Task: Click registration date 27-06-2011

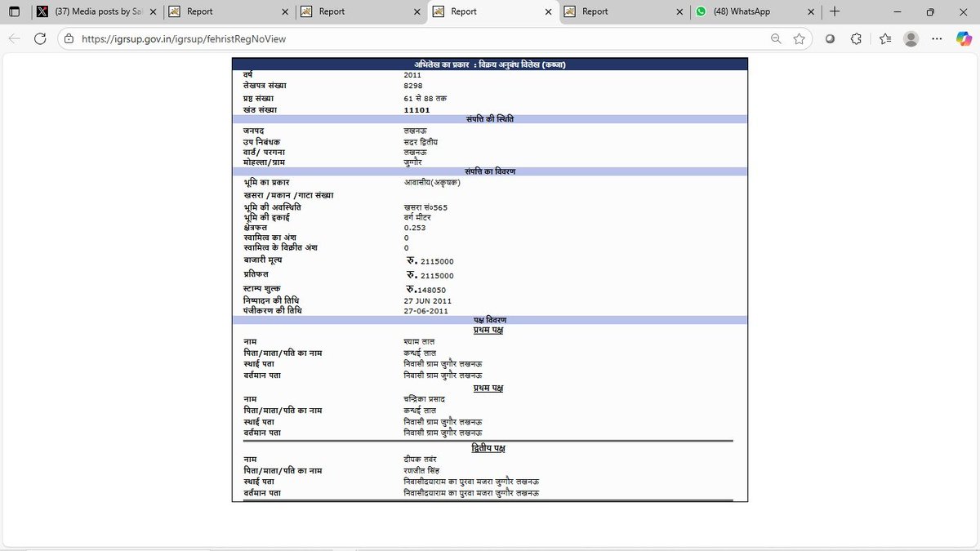Action: (425, 311)
